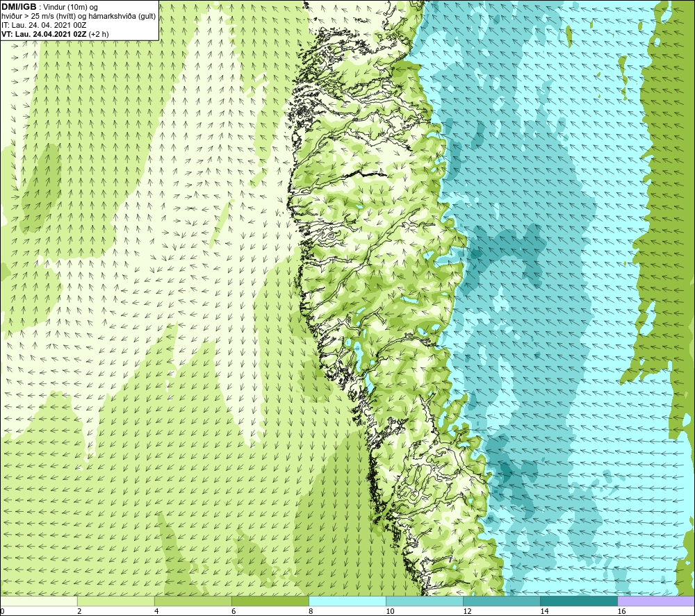The width and height of the screenshot is (695, 616).
Task: Click the purple swatch above 16 m/s
Action: (x=656, y=601)
